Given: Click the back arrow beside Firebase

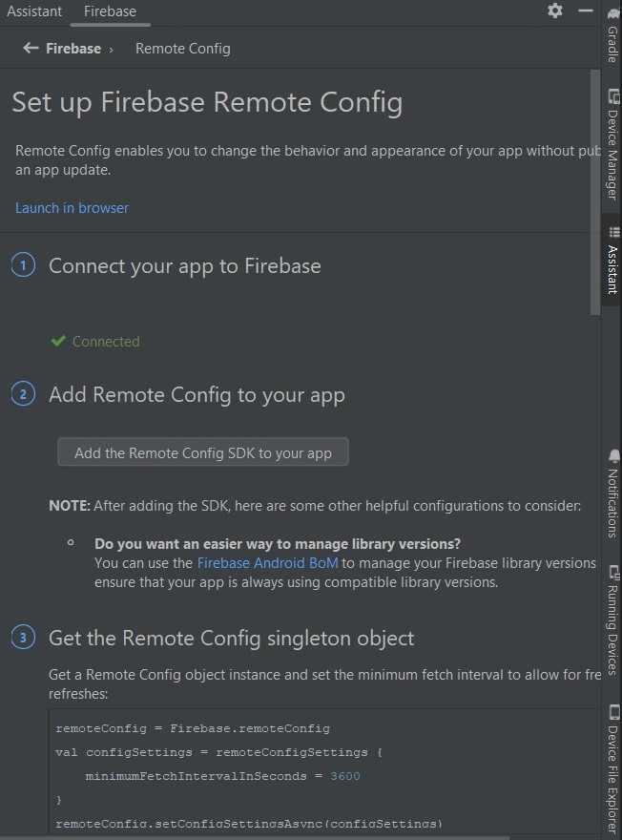Looking at the screenshot, I should [31, 48].
